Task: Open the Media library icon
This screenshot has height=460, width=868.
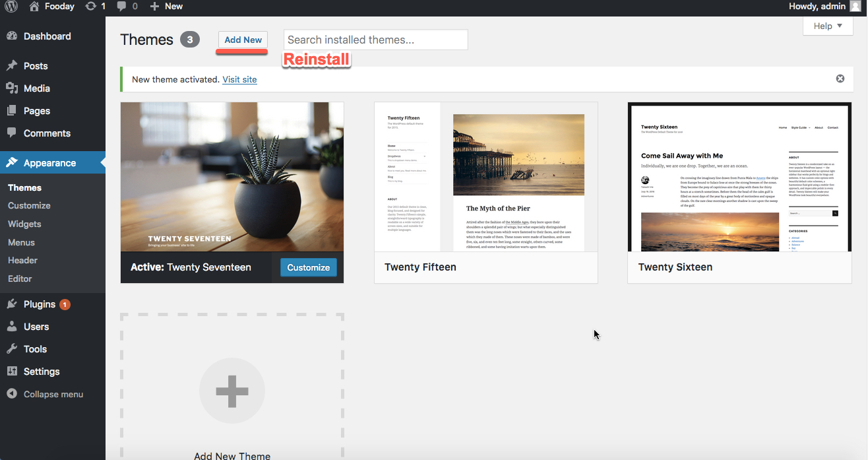Action: point(12,88)
